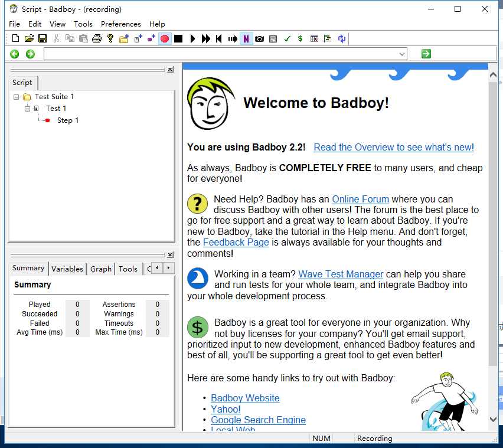This screenshot has width=503, height=448.
Task: Open the Online Forum link
Action: (x=360, y=199)
